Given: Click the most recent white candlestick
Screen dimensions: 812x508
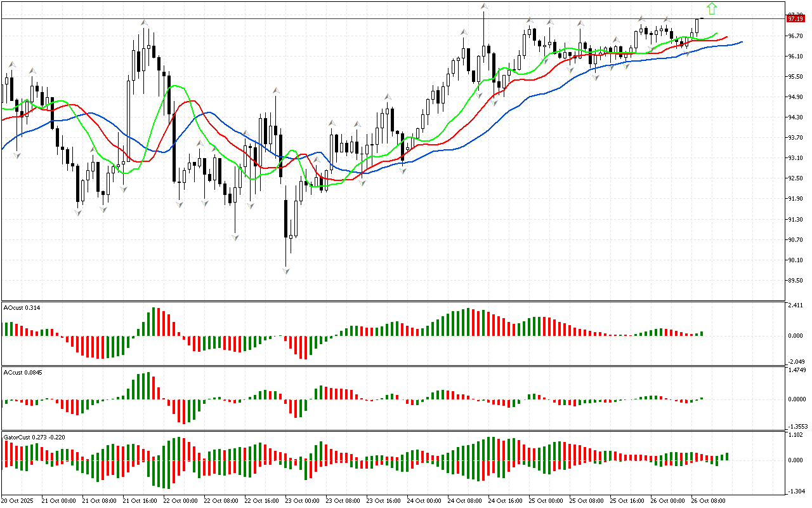Looking at the screenshot, I should click(697, 25).
